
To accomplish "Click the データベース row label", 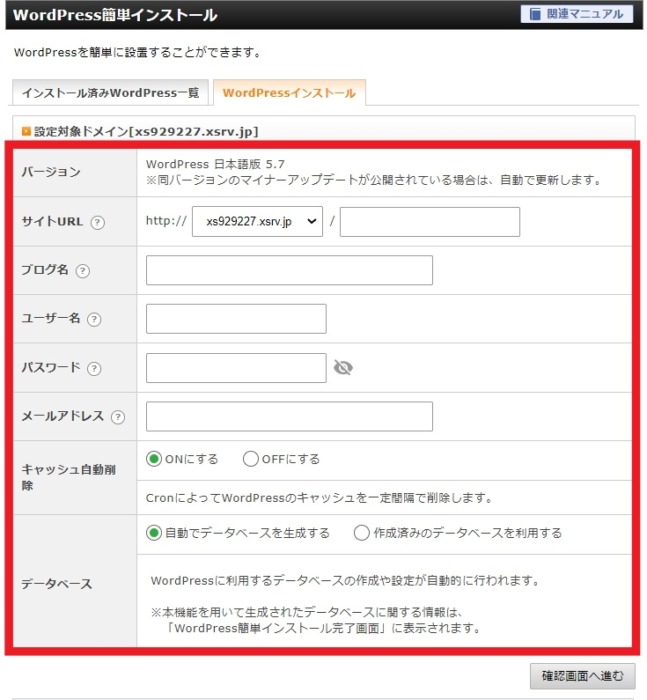I will (57, 583).
